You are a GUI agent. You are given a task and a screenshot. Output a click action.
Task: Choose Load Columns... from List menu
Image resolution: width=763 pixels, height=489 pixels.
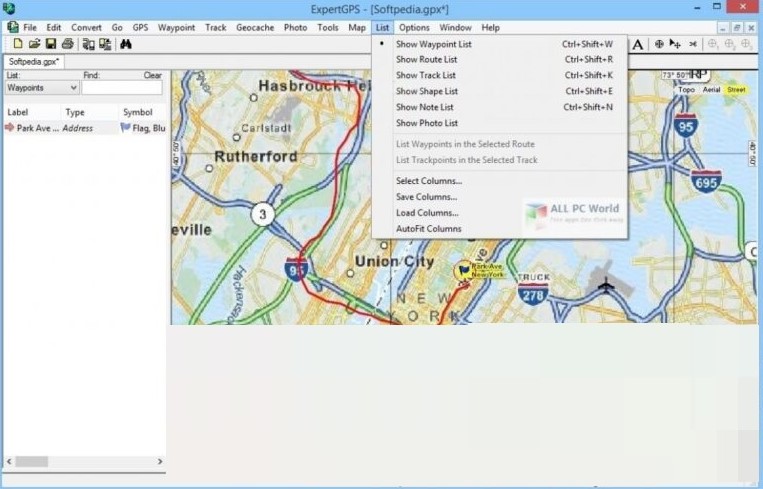pyautogui.click(x=427, y=213)
